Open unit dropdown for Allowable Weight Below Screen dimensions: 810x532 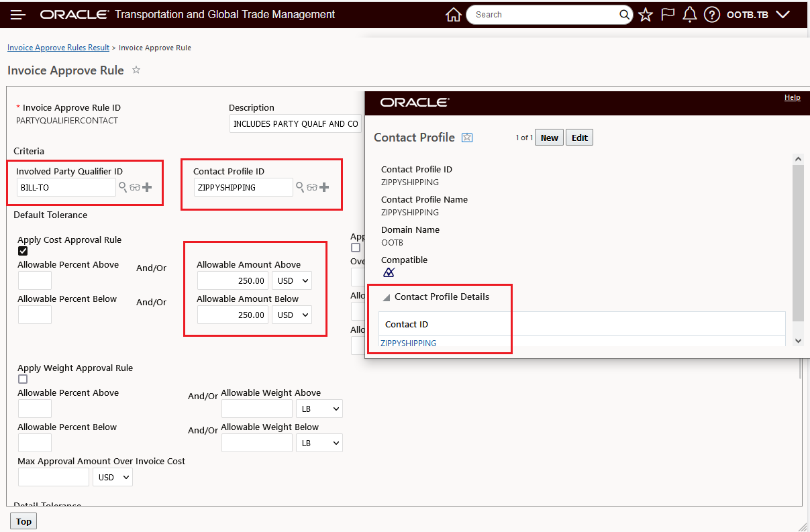coord(319,443)
